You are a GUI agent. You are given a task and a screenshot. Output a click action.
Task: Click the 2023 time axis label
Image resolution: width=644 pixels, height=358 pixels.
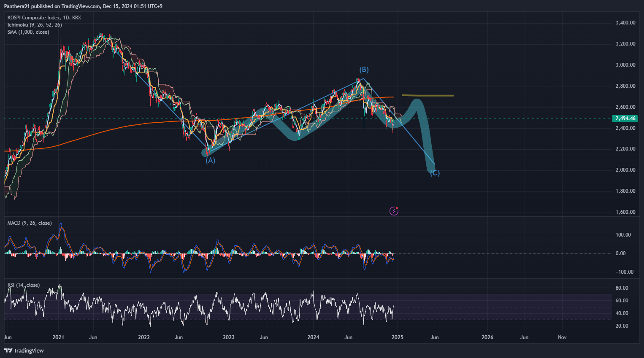coord(229,337)
